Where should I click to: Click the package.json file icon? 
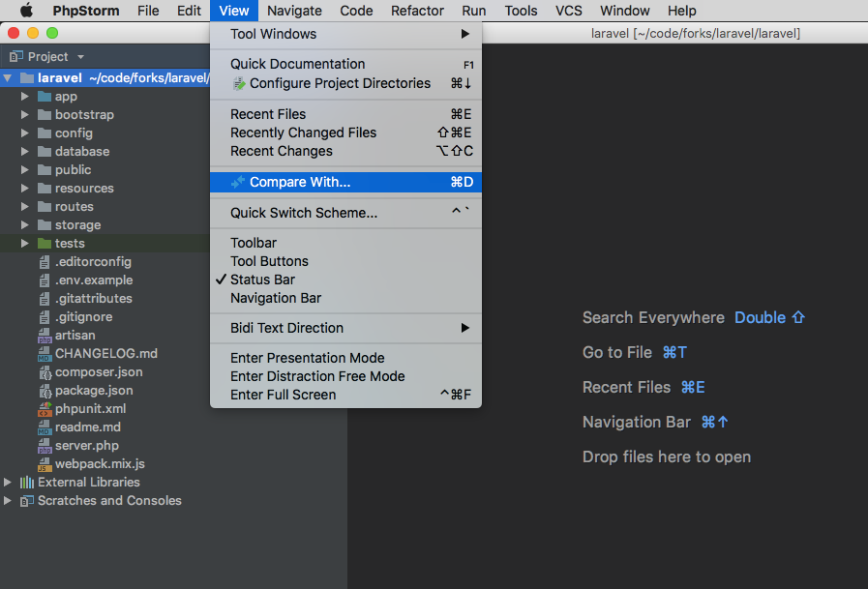tap(45, 391)
